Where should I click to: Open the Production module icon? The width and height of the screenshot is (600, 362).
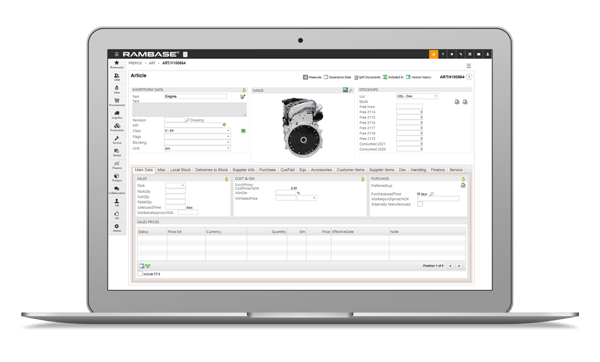117,127
